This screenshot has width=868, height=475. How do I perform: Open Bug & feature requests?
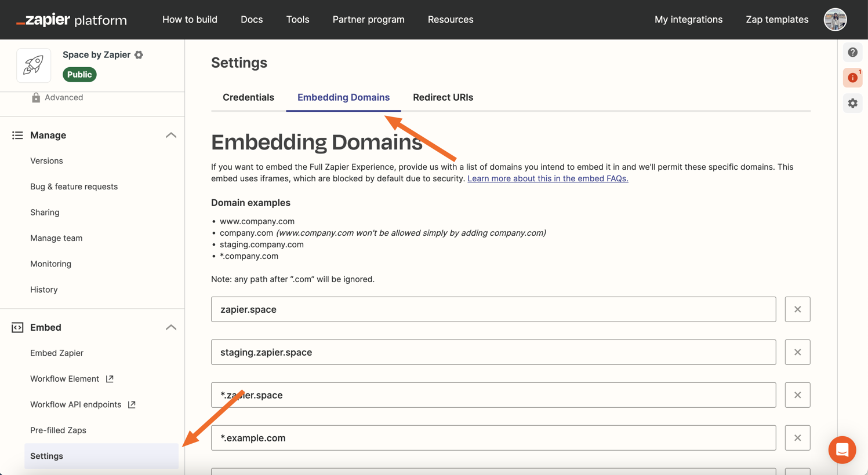pyautogui.click(x=74, y=187)
